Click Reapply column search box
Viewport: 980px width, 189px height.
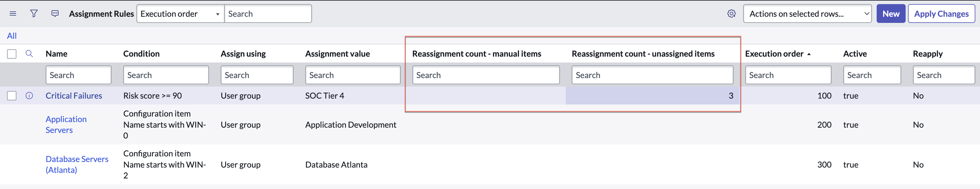[944, 75]
